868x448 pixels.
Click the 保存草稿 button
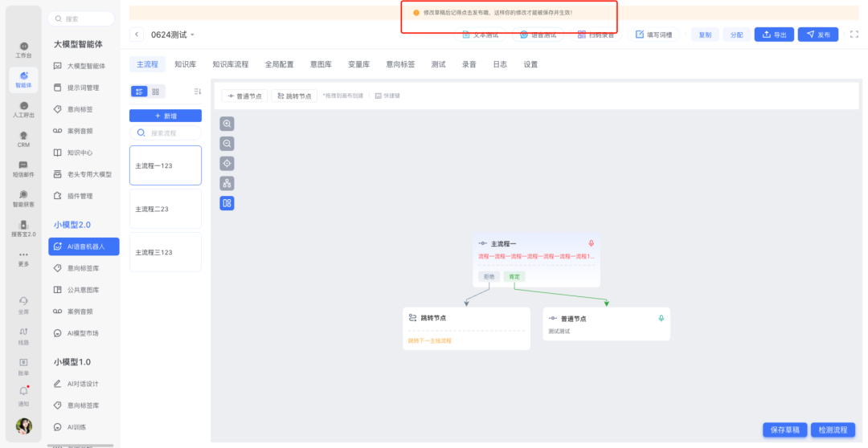[784, 430]
